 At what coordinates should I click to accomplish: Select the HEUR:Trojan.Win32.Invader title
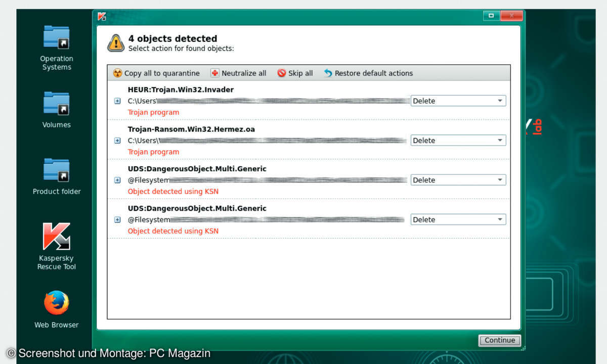pos(181,89)
